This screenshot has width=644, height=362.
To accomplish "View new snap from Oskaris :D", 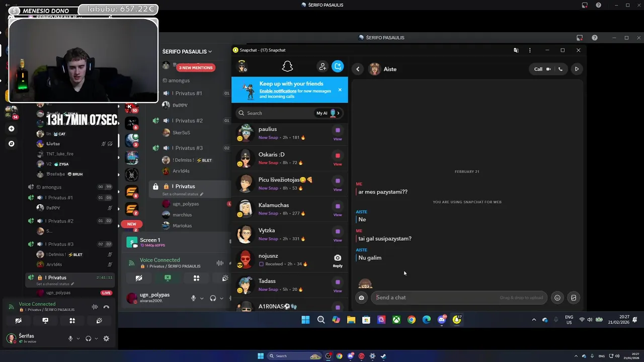I will tap(338, 159).
